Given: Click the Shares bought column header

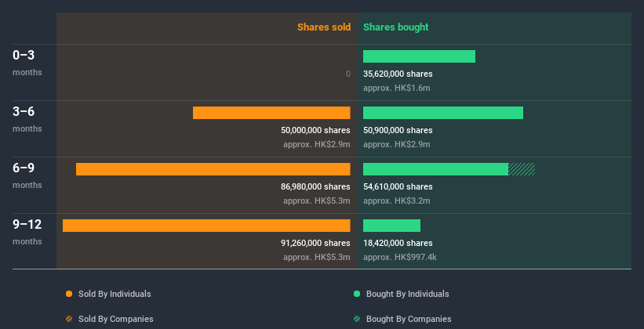Looking at the screenshot, I should point(395,27).
